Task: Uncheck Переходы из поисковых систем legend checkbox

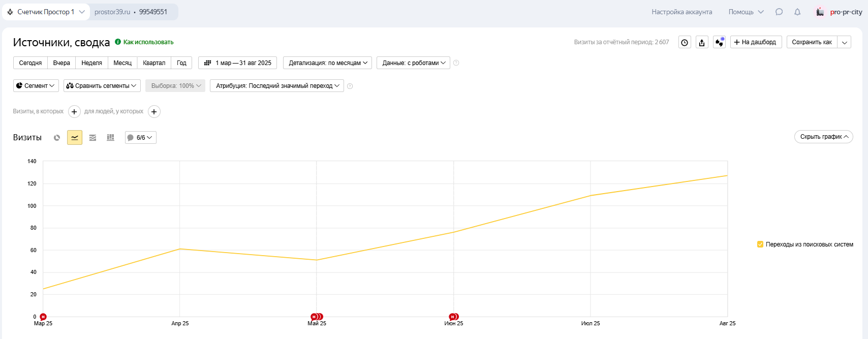Action: tap(760, 244)
